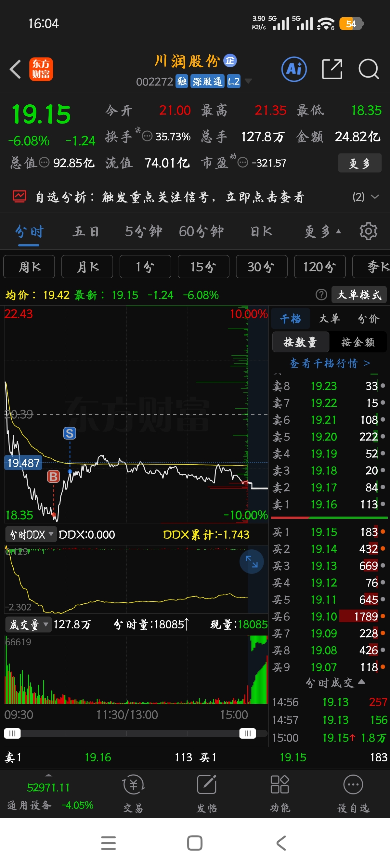Tap bottom bar 卖1 19.16 quote
The image size is (390, 868).
pyautogui.click(x=98, y=757)
